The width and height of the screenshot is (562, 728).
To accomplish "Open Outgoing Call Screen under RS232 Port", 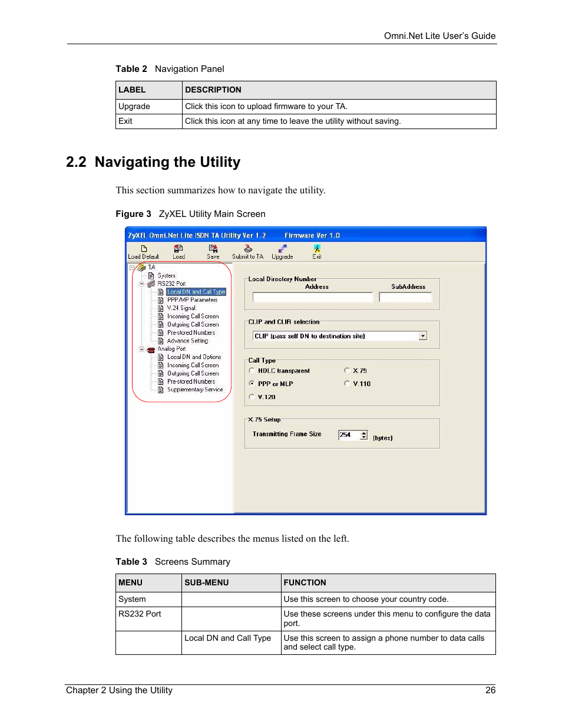I will pos(193,325).
